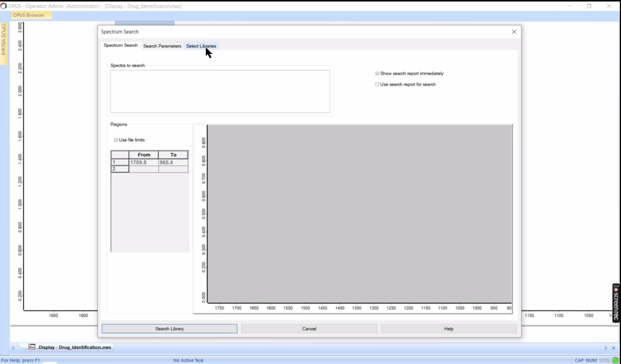Click the Display window tab icon
The image size is (621, 364).
coord(32,347)
